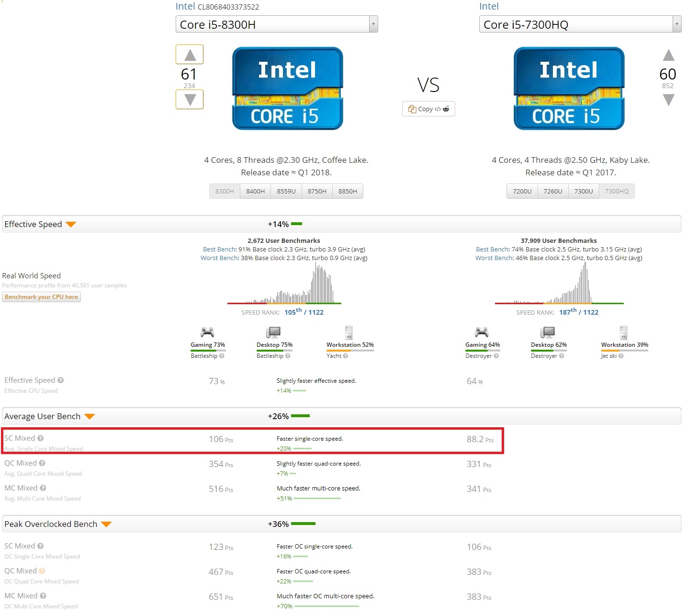Open the left Worst Bench link
Viewport: 686px width, 616px height.
point(219,258)
